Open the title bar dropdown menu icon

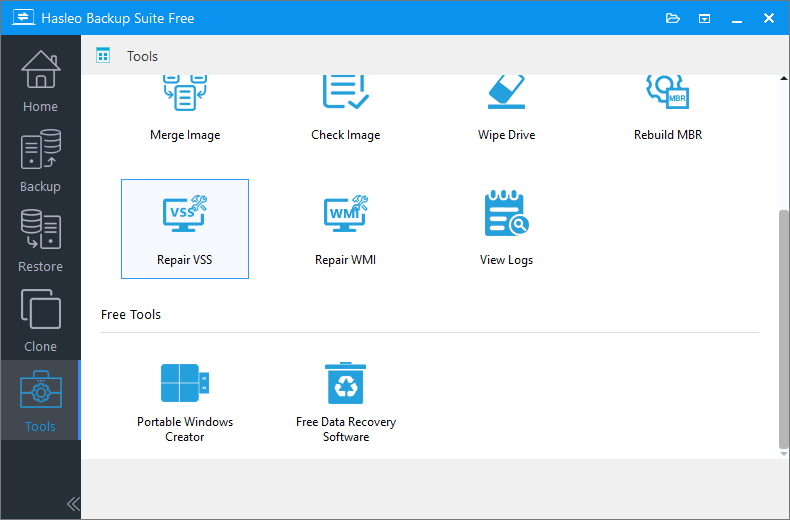point(704,19)
